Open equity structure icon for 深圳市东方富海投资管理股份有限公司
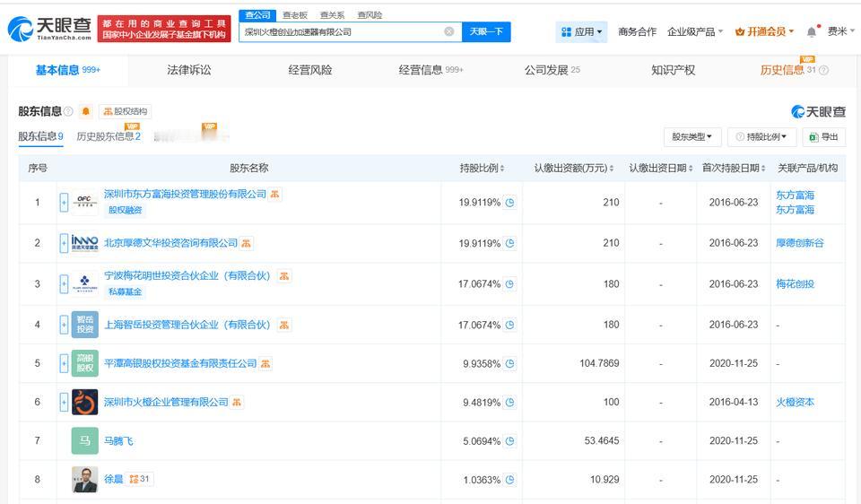 pos(275,194)
